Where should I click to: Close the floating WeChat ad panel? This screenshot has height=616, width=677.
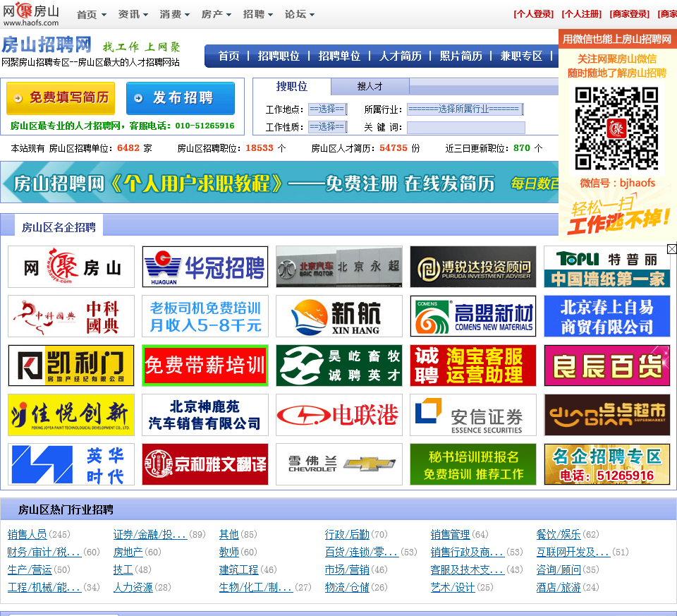tap(672, 249)
